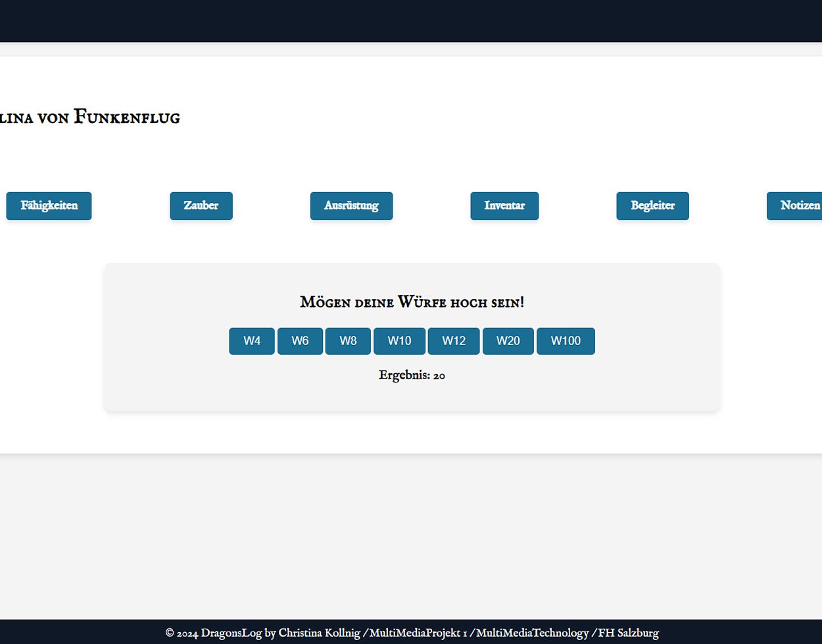Roll a W6 die

300,341
